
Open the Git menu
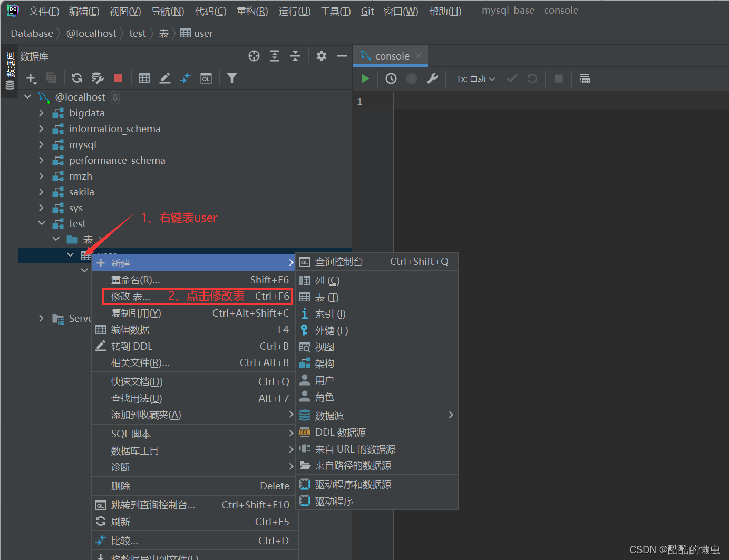point(367,11)
